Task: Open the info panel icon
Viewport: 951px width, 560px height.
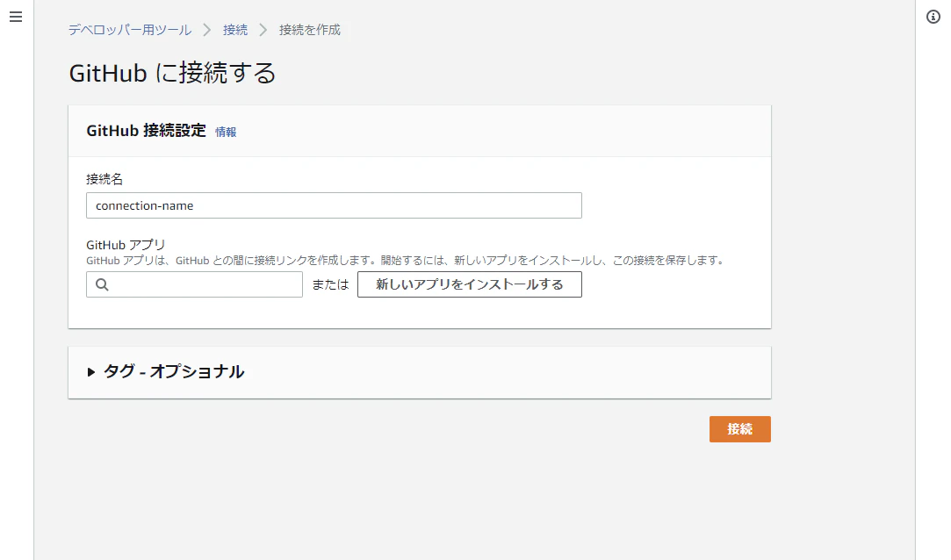Action: pyautogui.click(x=933, y=17)
